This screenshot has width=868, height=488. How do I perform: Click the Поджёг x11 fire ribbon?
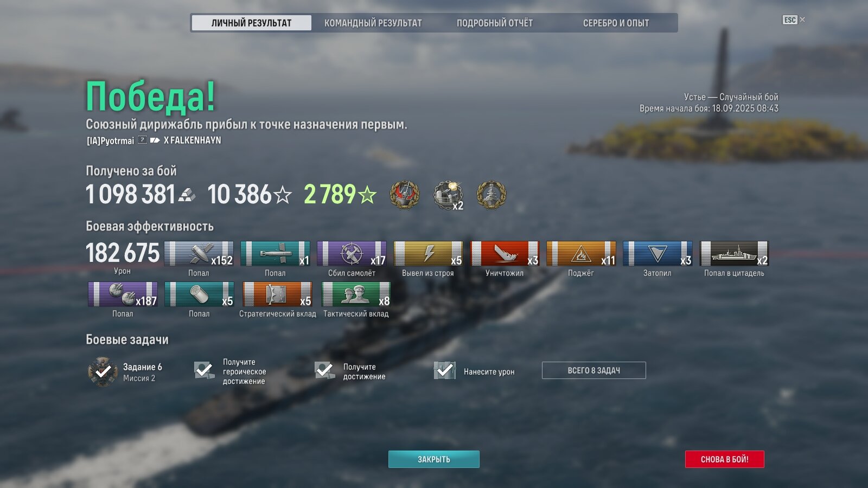point(581,254)
